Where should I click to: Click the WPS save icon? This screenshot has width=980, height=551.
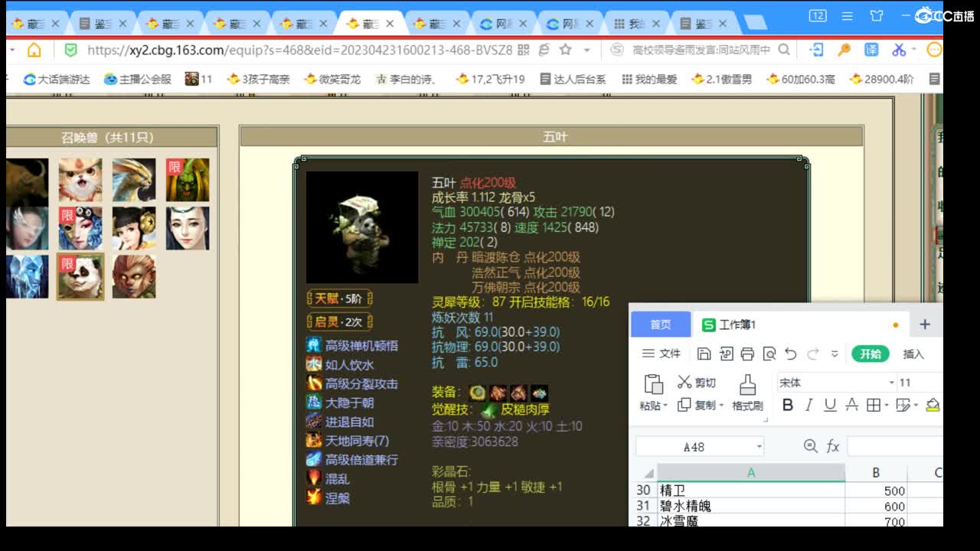coord(704,354)
